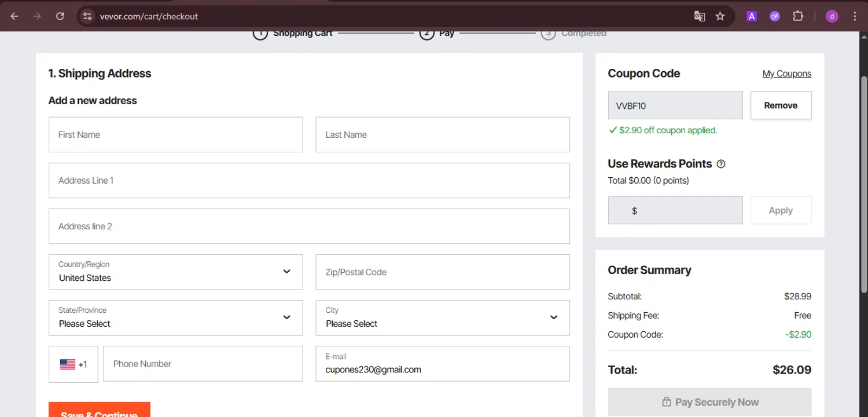Click the page vertical scrollbar
Screen dimensions: 868x417
click(863, 174)
